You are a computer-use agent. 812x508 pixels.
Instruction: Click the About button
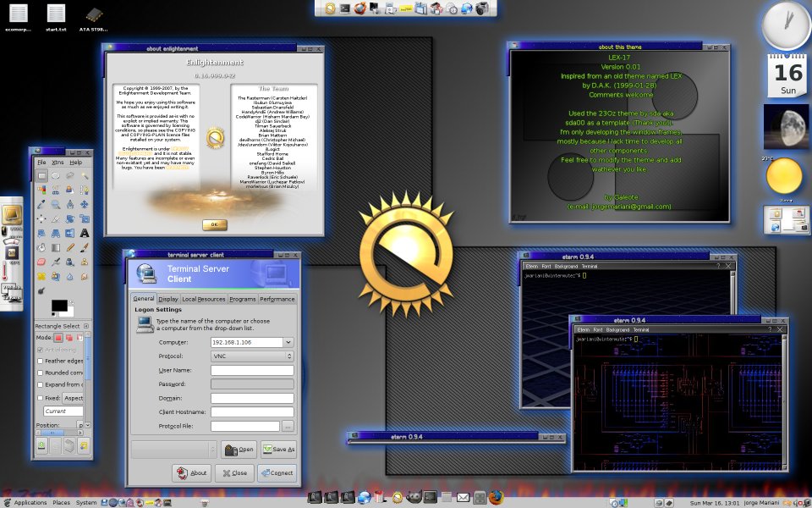tap(192, 472)
